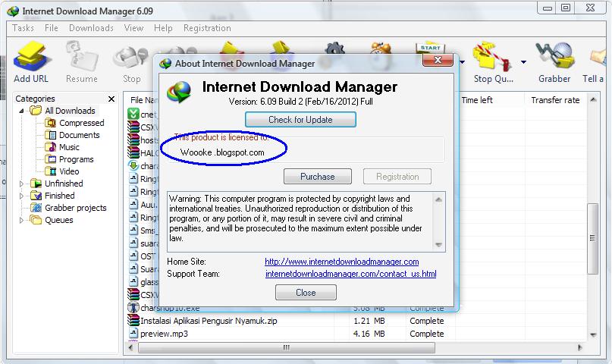Click the Finished folder icon

[x=36, y=196]
